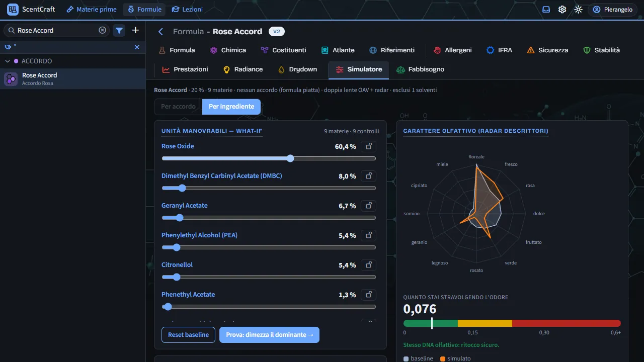Screen dimensions: 644x362
Task: Collapse the ACCORDO group
Action: pos(8,61)
